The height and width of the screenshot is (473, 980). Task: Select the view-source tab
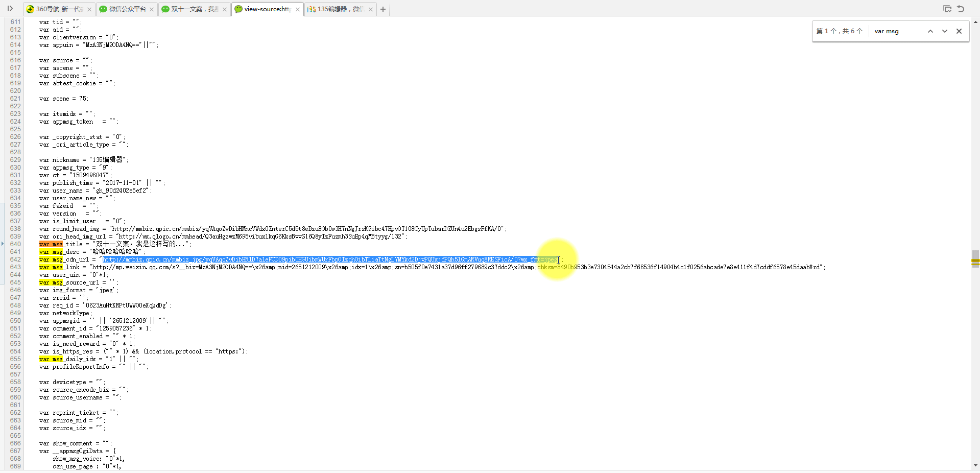tap(267, 9)
